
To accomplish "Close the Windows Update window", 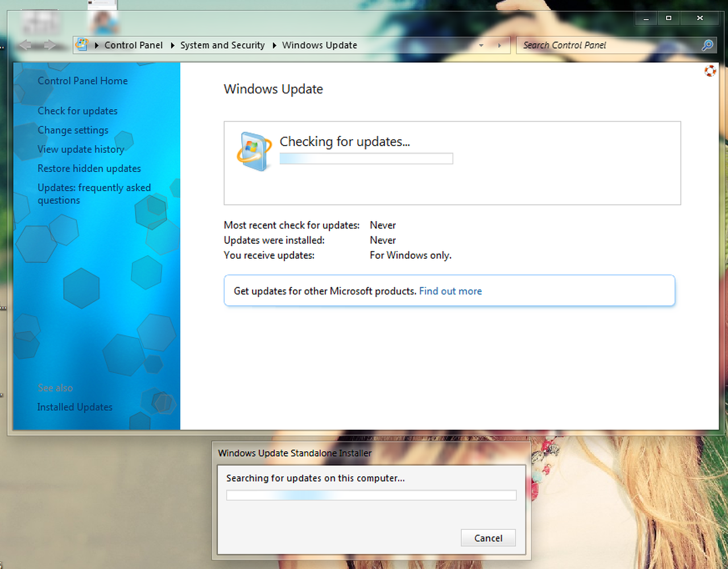I will [700, 18].
